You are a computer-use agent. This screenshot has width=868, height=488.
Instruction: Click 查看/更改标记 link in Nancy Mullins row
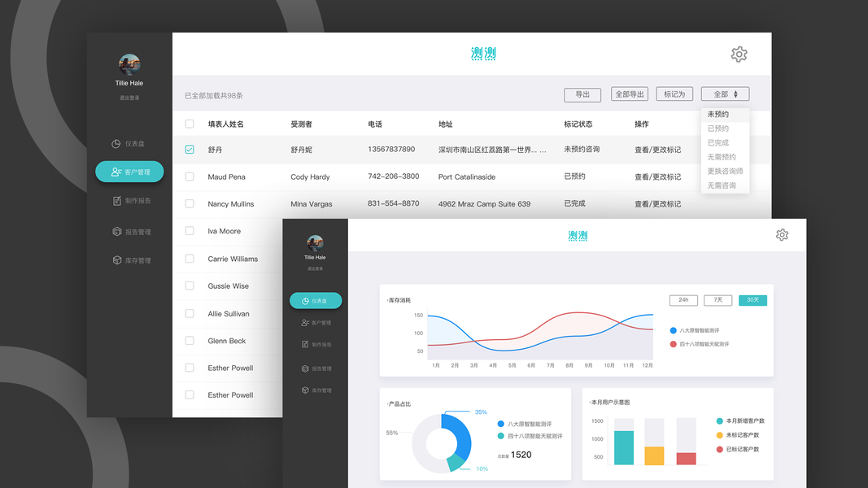pos(657,204)
